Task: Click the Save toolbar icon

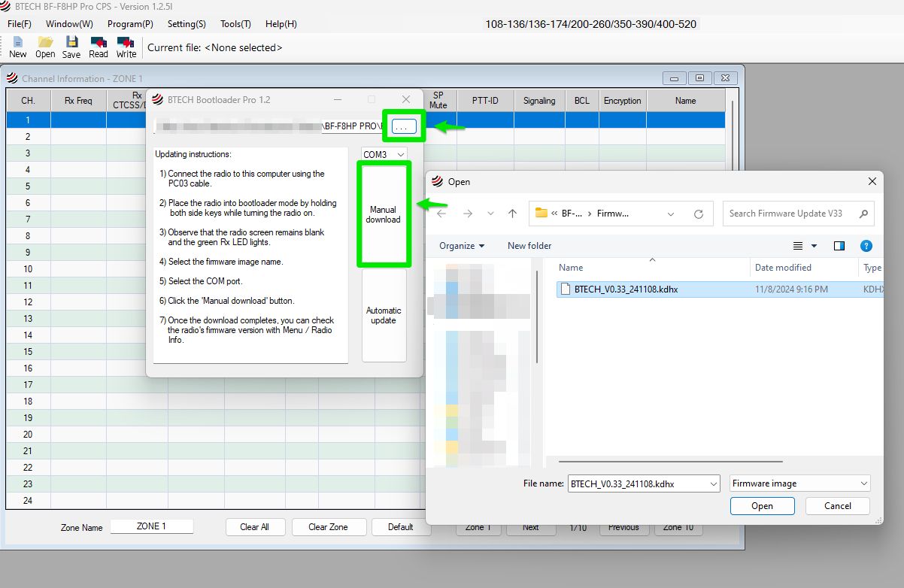Action: (x=71, y=47)
